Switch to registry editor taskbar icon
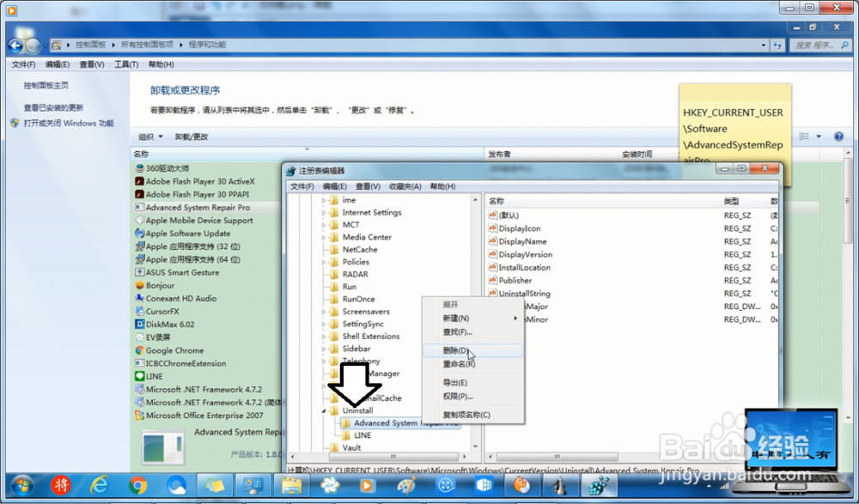Screen dimensions: 859x504 [x=598, y=485]
